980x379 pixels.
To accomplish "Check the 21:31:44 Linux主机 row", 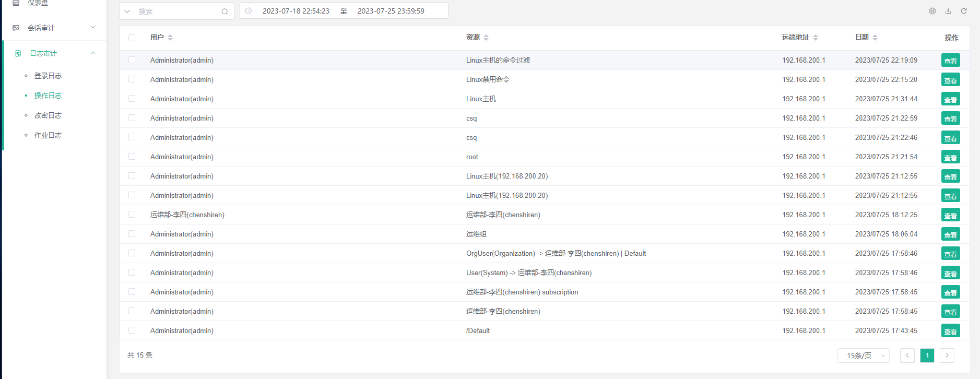I will pos(132,99).
